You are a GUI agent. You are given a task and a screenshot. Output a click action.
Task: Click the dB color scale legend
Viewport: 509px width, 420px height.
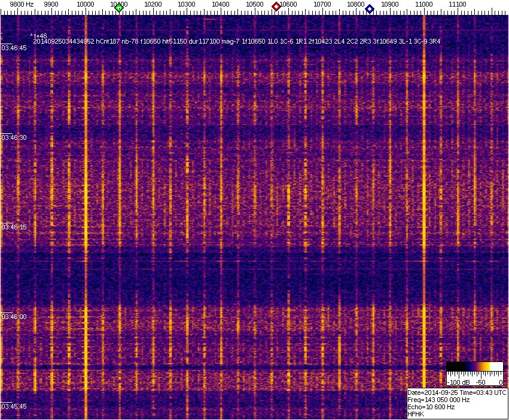474,366
